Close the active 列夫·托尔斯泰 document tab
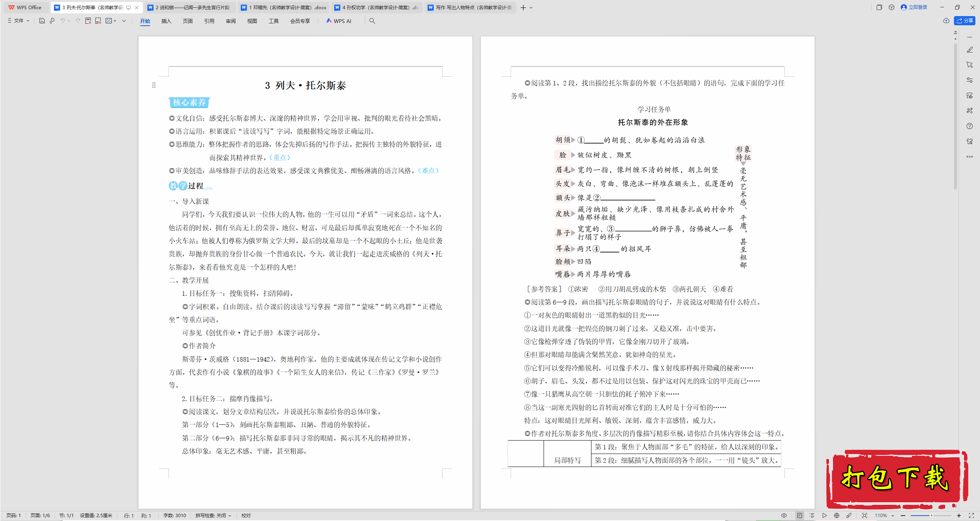The image size is (980, 521). point(137,7)
